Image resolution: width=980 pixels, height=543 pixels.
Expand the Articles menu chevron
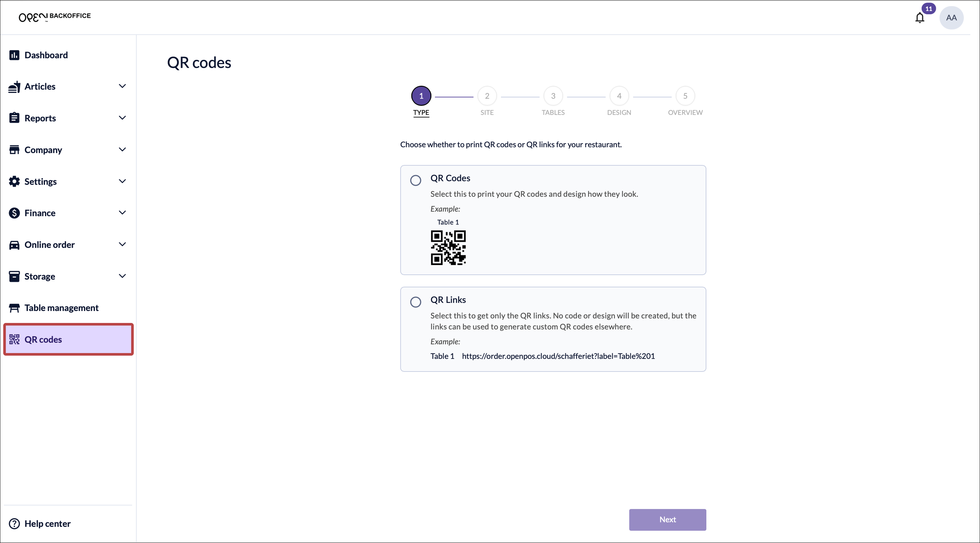pos(122,86)
